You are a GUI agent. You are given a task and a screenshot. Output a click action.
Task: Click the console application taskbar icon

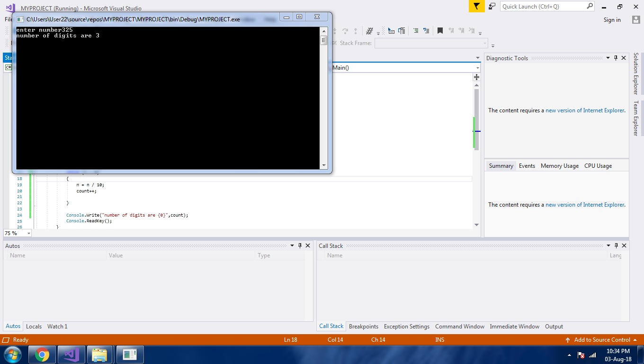pyautogui.click(x=129, y=355)
